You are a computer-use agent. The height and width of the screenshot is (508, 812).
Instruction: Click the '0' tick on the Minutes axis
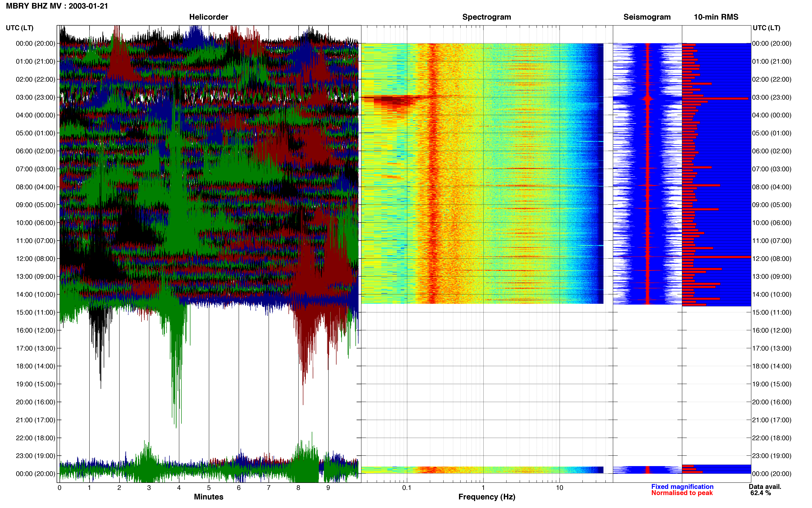[x=59, y=487]
